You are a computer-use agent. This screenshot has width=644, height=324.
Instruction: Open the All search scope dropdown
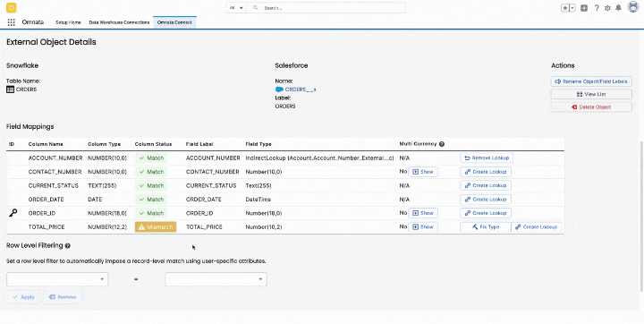coord(236,8)
